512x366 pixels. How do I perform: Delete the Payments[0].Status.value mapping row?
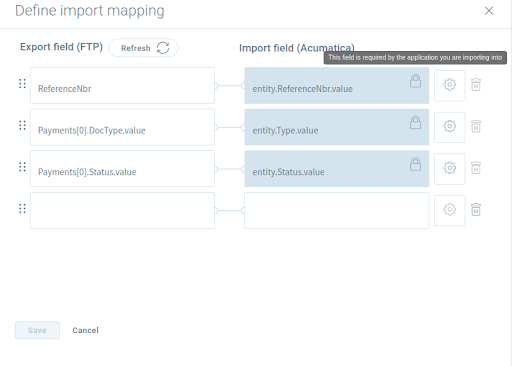pos(476,168)
